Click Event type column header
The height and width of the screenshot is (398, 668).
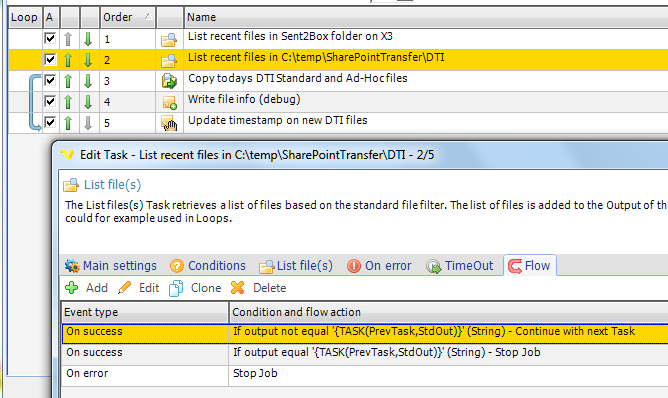145,312
